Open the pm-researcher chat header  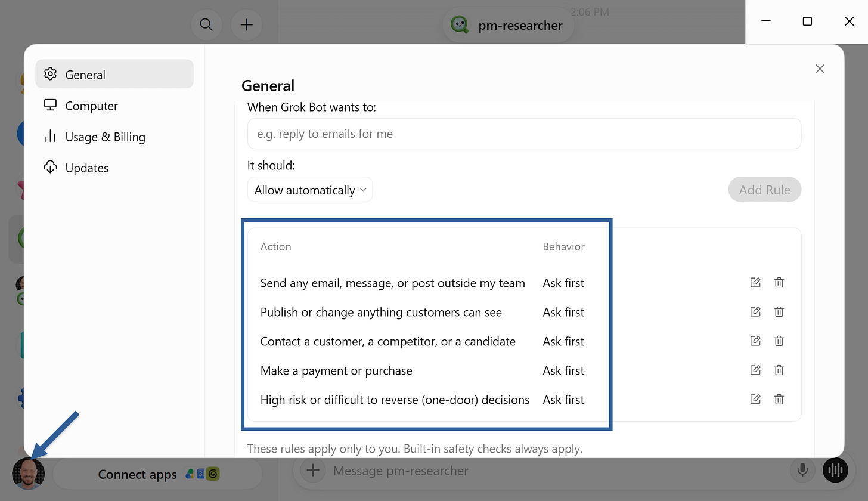(x=509, y=25)
